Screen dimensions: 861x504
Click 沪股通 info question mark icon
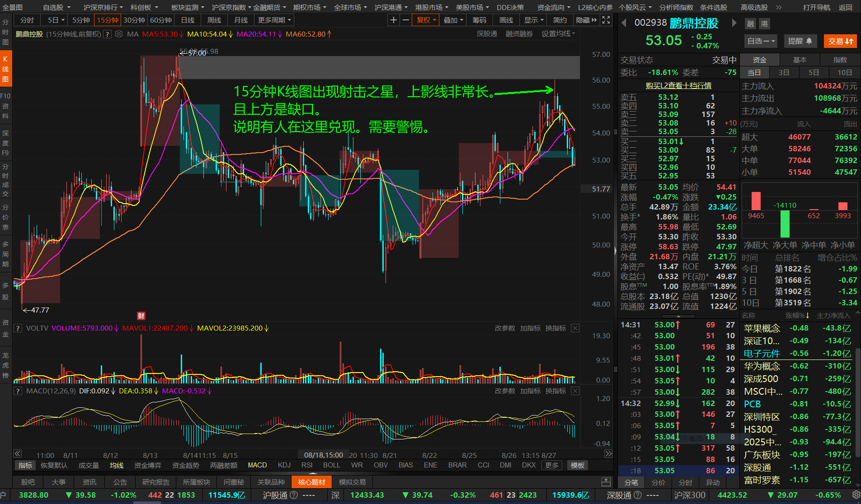click(x=294, y=495)
